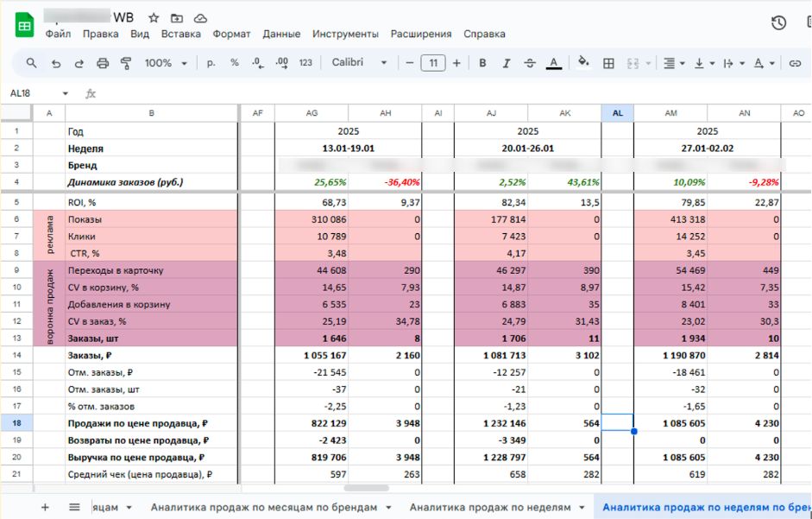Screen dimensions: 812x519
Task: Open the borders tool in the toolbar
Action: pos(608,63)
